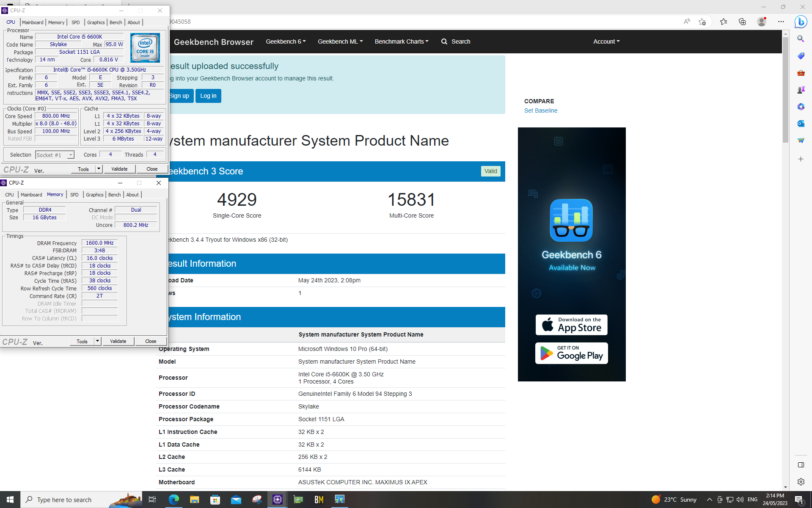Click Search in Geekbench navigation bar
The height and width of the screenshot is (508, 812).
456,41
